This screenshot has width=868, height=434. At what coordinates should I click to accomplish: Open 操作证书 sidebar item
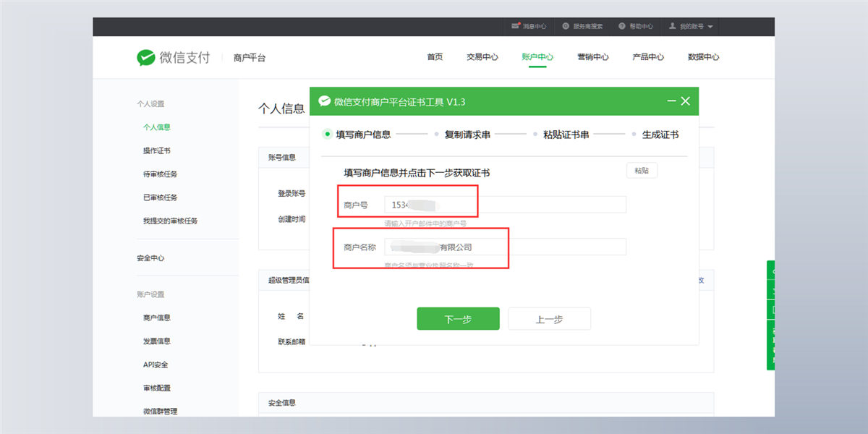click(157, 150)
